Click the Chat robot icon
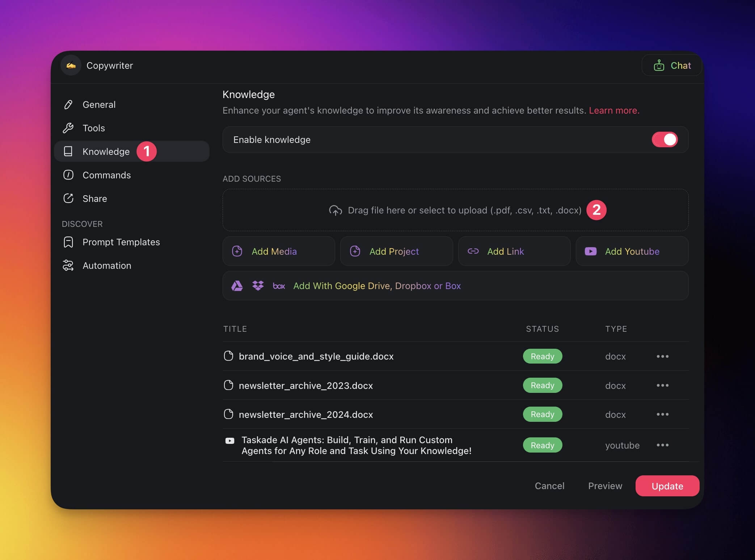Image resolution: width=755 pixels, height=560 pixels. (x=659, y=65)
